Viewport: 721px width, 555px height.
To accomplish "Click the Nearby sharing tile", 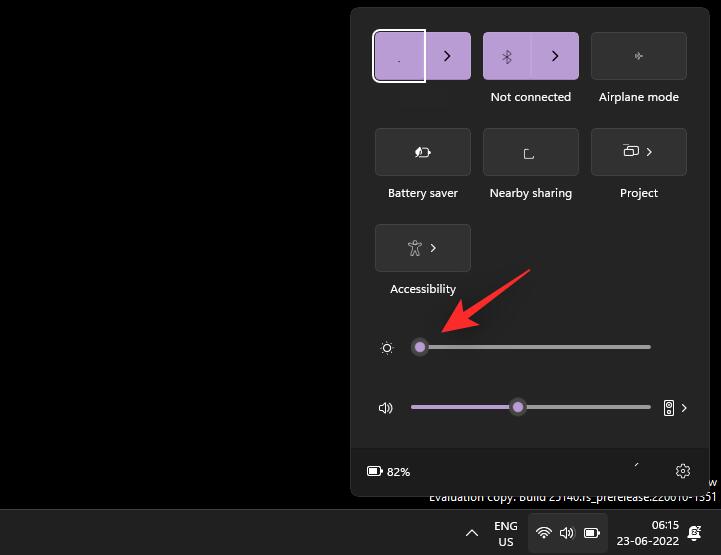I will 530,152.
